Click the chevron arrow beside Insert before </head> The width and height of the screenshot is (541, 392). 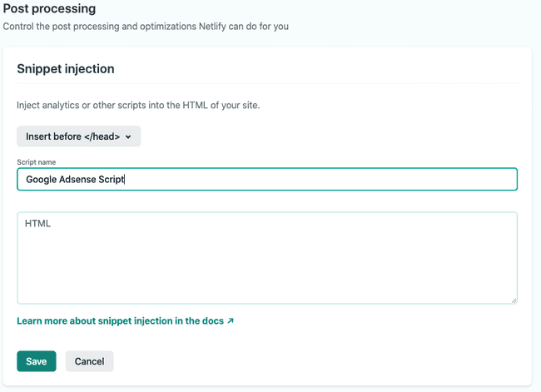128,137
